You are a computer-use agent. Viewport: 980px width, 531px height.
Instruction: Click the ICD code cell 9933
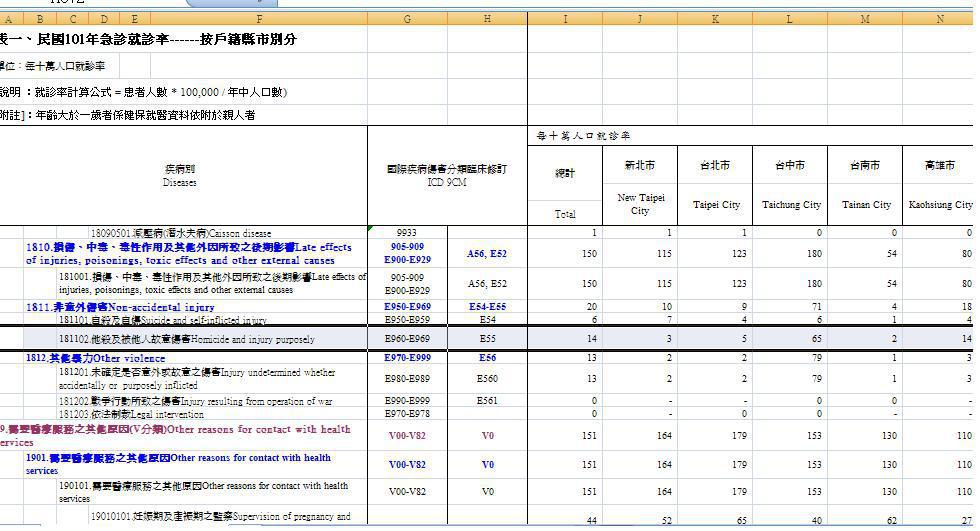click(407, 232)
